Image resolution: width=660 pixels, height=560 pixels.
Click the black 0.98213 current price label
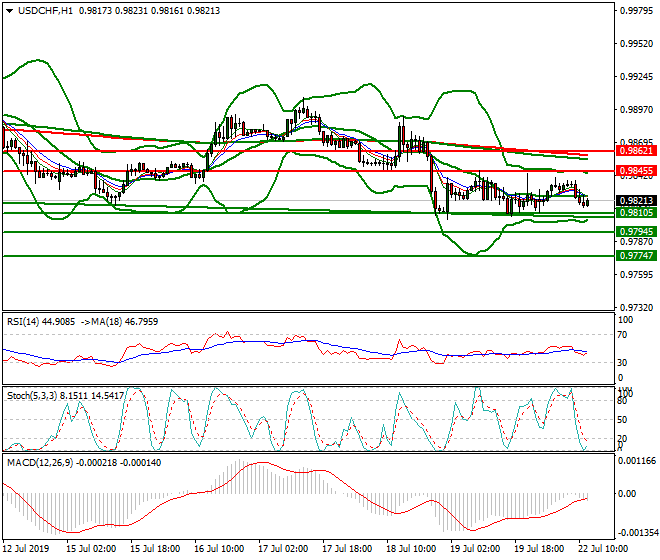pos(636,201)
